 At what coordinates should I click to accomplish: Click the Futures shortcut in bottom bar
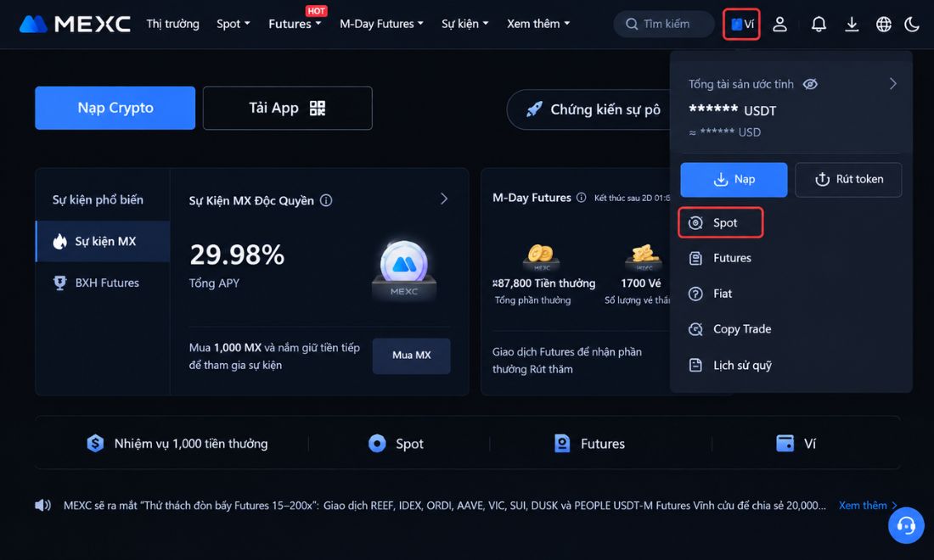(589, 444)
